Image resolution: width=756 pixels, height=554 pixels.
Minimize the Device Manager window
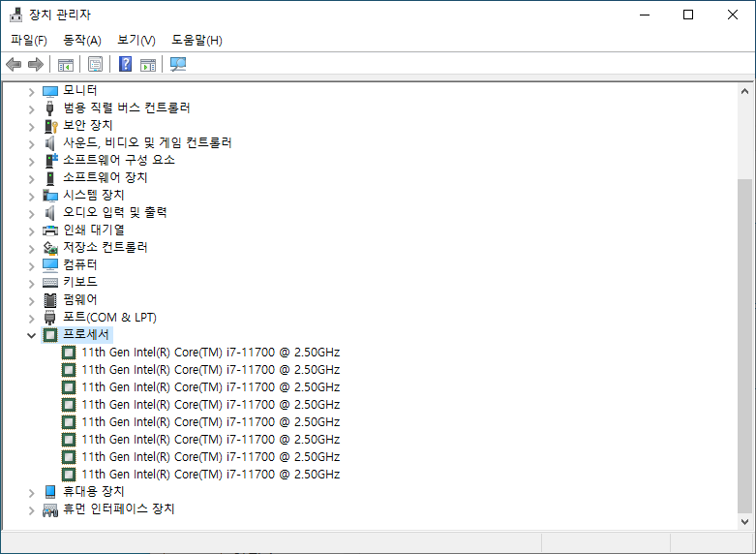(645, 15)
